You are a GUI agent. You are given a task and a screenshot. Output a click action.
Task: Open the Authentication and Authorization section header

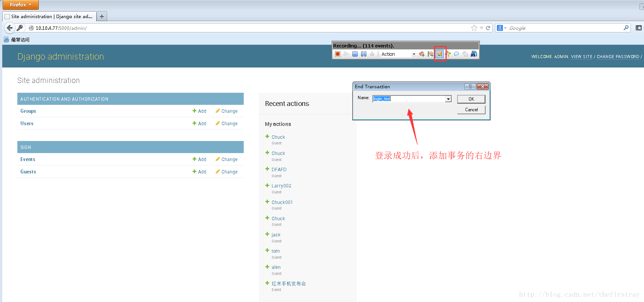point(64,99)
